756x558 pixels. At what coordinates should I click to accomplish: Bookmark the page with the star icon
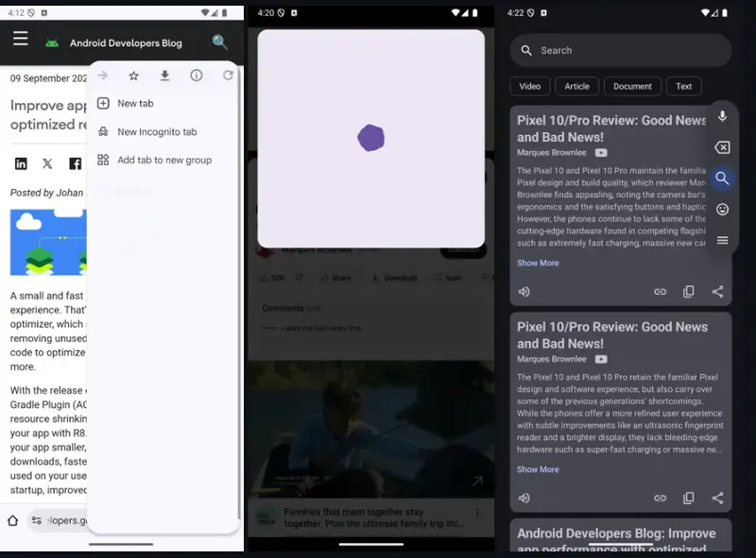tap(134, 76)
